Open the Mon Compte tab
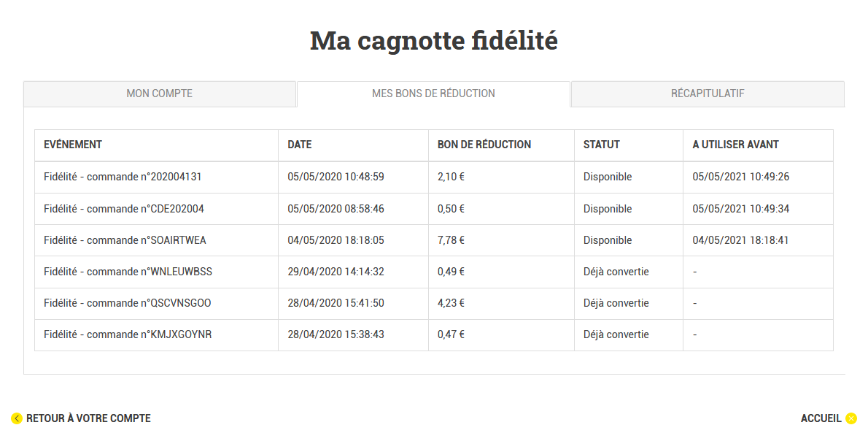The image size is (868, 425). (160, 93)
